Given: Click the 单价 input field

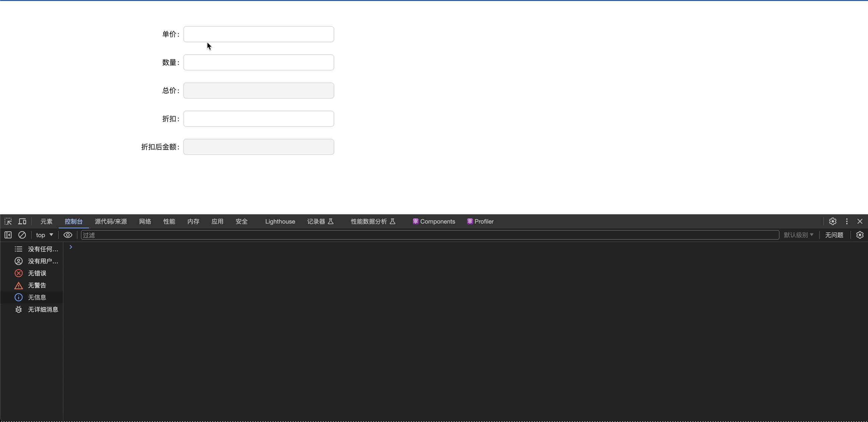Looking at the screenshot, I should coord(258,34).
